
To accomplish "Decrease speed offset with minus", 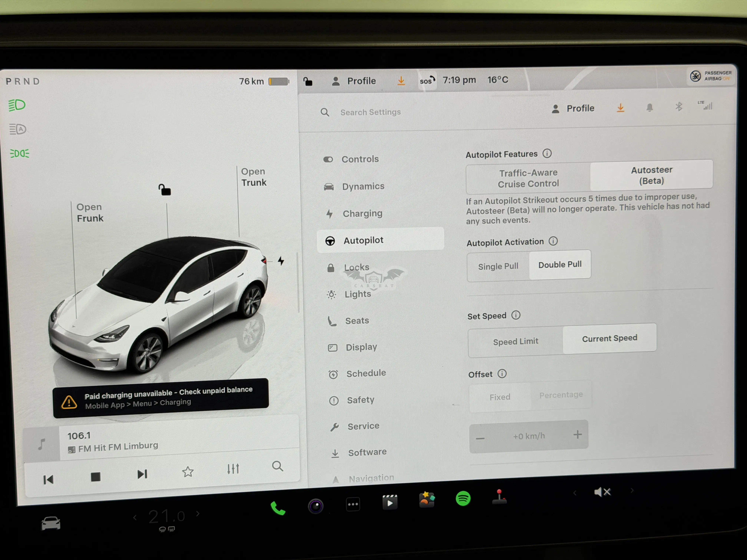I will click(x=480, y=438).
